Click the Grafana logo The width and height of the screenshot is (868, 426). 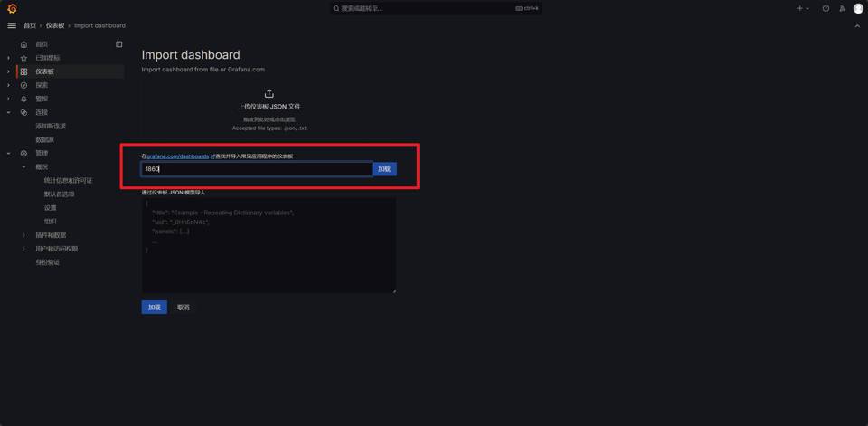point(12,8)
